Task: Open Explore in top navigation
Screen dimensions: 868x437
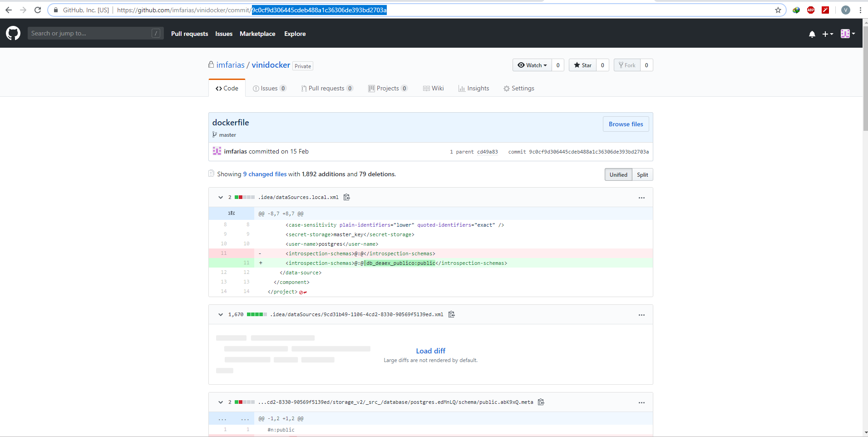Action: tap(295, 34)
